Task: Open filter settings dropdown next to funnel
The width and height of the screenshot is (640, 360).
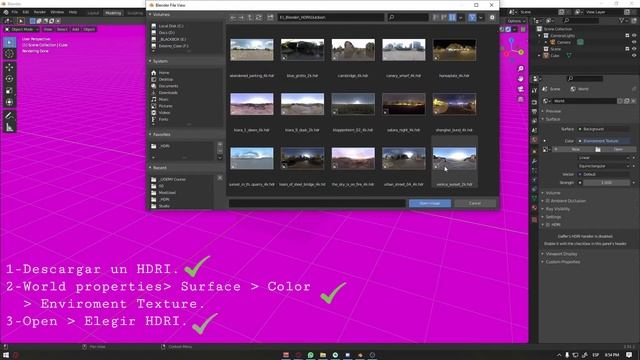Action: [x=481, y=18]
